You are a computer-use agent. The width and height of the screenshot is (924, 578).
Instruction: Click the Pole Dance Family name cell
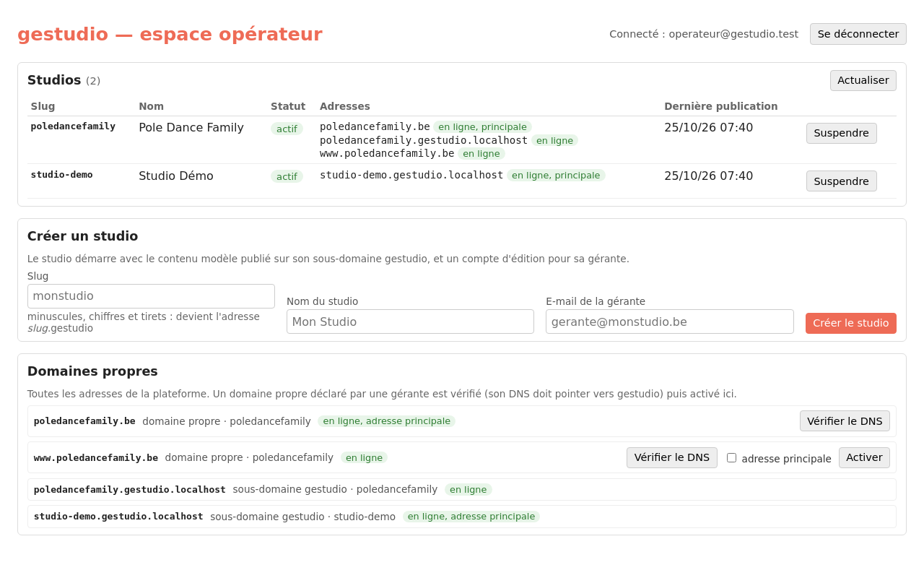tap(191, 128)
